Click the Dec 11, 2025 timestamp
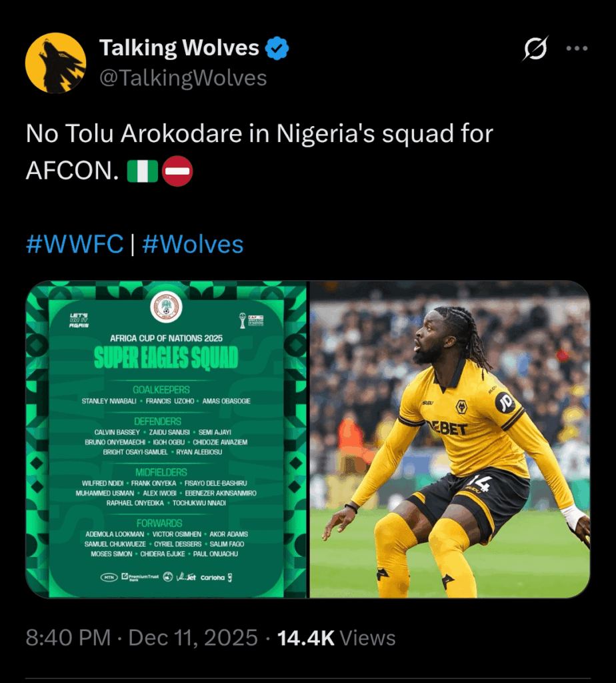The width and height of the screenshot is (616, 683). tap(193, 637)
